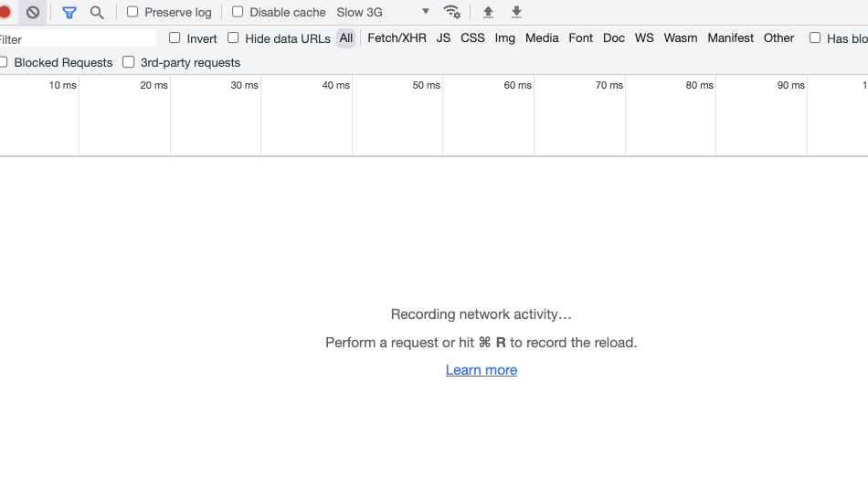This screenshot has height=499, width=868.
Task: Select the All request type filter
Action: [346, 38]
